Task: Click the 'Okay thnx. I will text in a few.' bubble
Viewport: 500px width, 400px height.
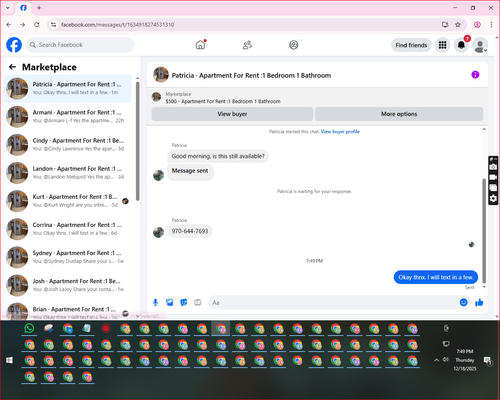Action: [x=436, y=277]
